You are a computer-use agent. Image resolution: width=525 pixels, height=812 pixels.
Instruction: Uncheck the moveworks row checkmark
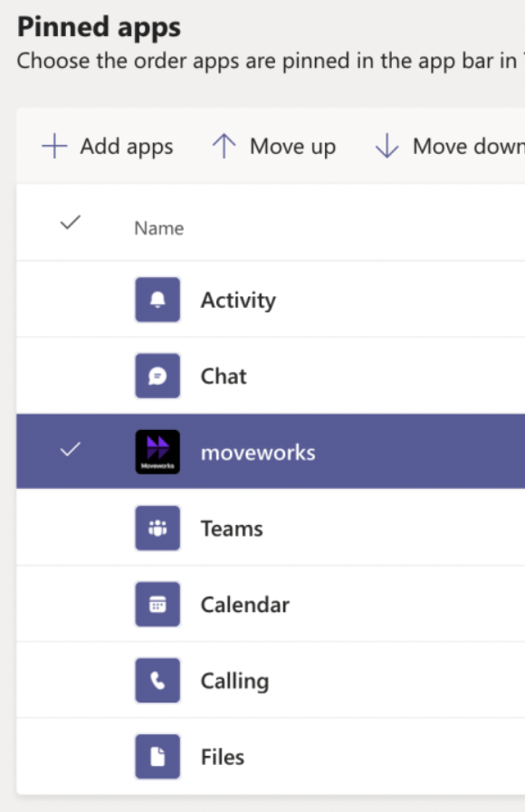point(70,450)
